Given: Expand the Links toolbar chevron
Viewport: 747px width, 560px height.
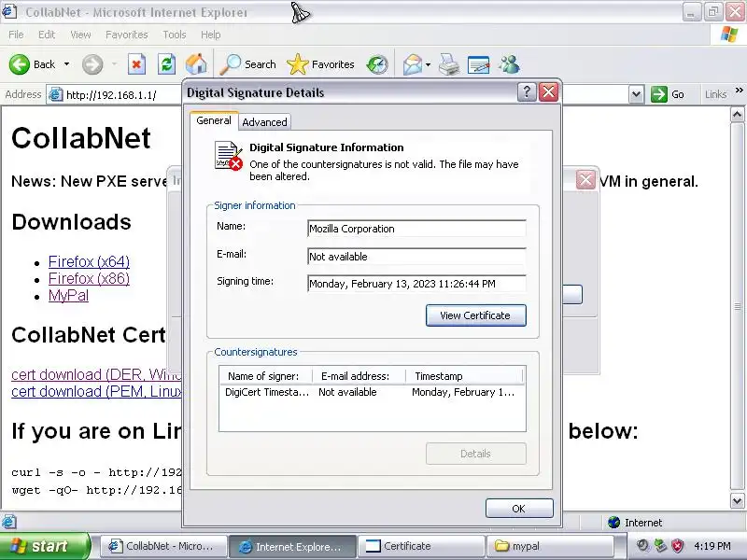Looking at the screenshot, I should [739, 90].
